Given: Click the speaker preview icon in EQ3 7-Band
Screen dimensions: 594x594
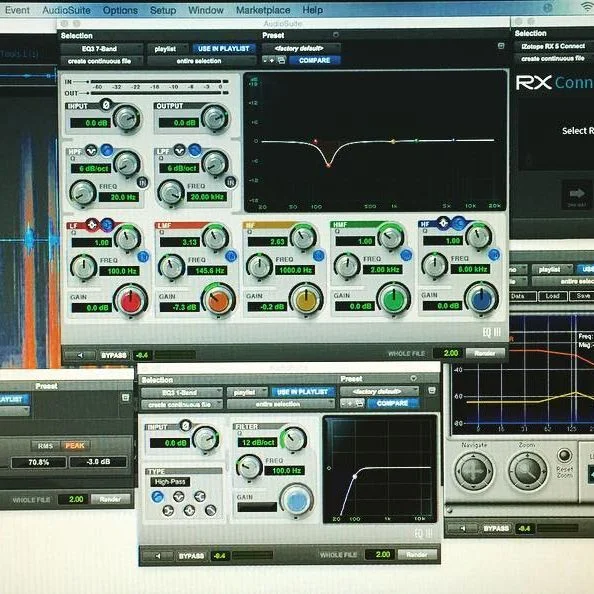Looking at the screenshot, I should [x=80, y=355].
